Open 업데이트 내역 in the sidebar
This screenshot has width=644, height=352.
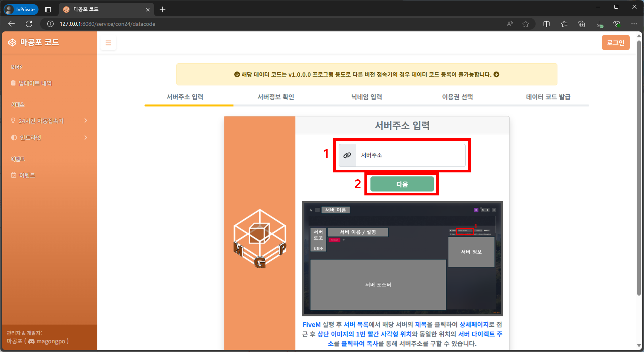[31, 83]
